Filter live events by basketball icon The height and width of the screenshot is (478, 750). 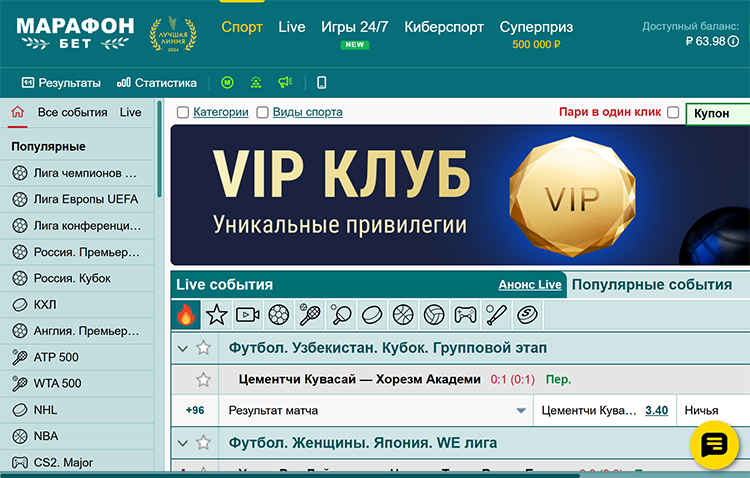(x=403, y=315)
